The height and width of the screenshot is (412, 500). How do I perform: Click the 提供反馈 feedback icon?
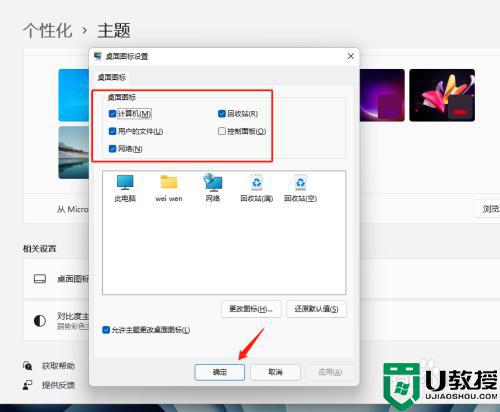27,385
